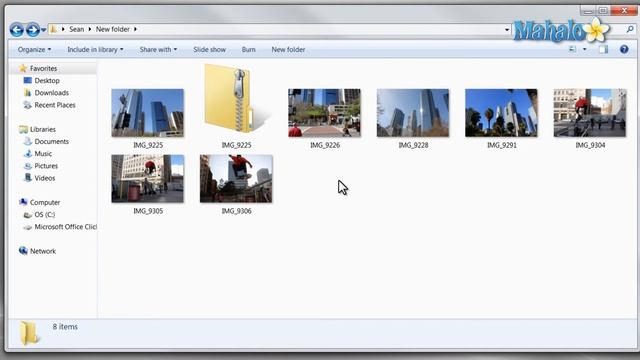
Task: Select the IMG_9306 photo thumbnail
Action: (236, 178)
